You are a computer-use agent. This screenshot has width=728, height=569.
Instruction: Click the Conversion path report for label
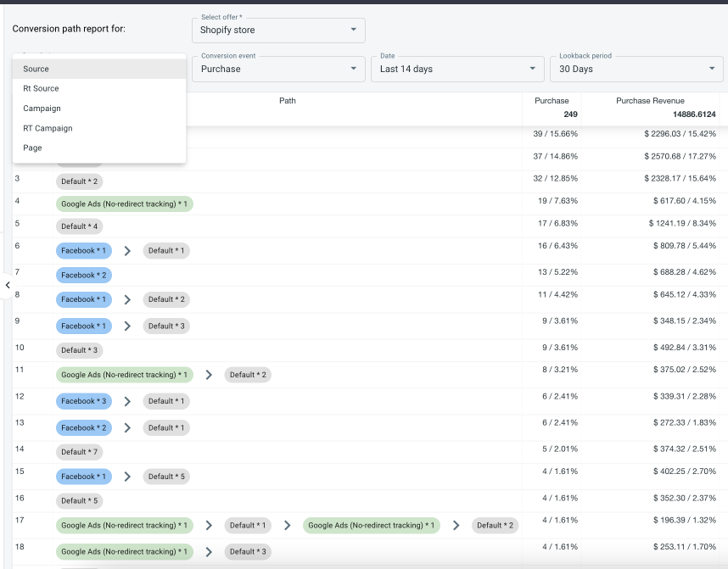[69, 29]
